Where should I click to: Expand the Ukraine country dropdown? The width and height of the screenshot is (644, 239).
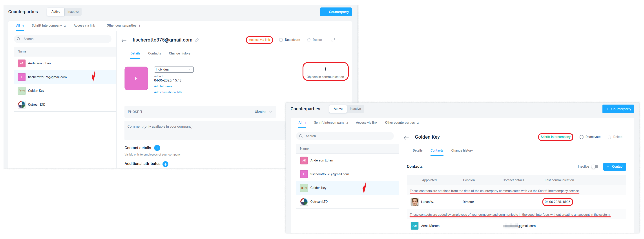[263, 112]
